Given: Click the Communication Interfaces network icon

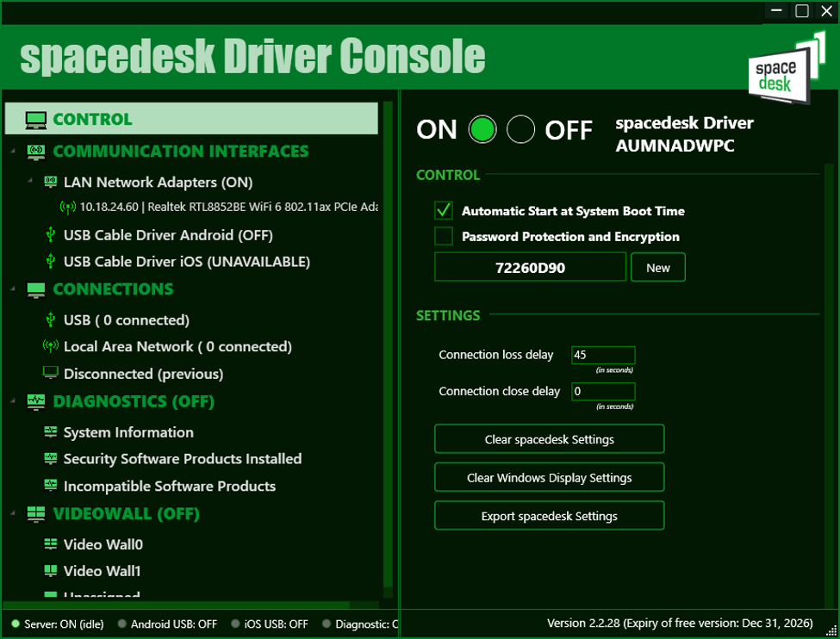Looking at the screenshot, I should pyautogui.click(x=36, y=152).
